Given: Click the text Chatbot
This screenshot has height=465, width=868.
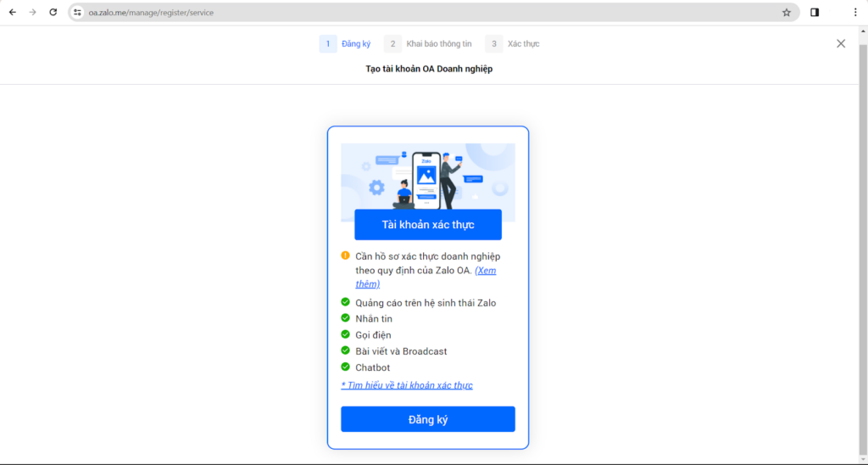Looking at the screenshot, I should [x=373, y=367].
